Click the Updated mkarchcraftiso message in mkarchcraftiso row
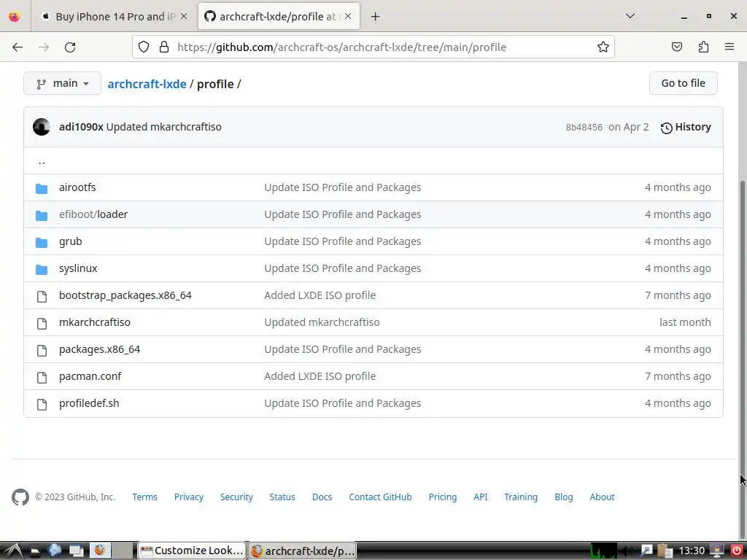The image size is (747, 560). tap(322, 322)
